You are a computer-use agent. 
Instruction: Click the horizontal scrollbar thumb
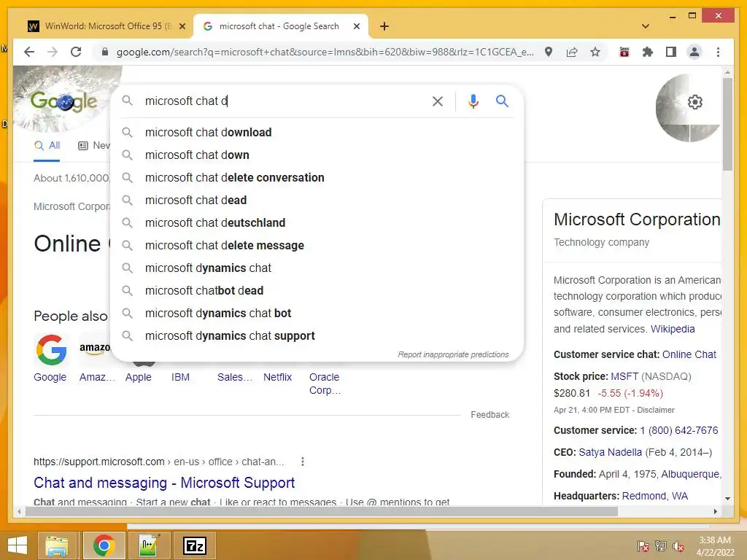pyautogui.click(x=322, y=512)
